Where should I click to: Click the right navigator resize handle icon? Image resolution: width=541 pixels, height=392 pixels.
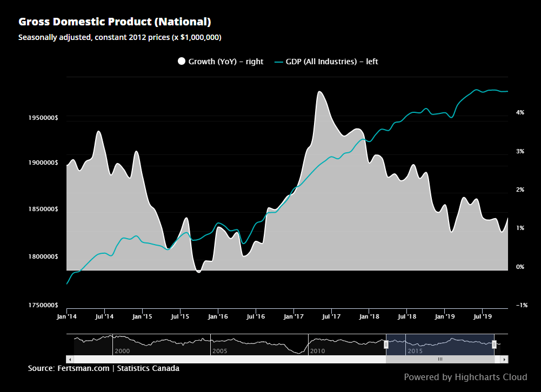tap(495, 343)
